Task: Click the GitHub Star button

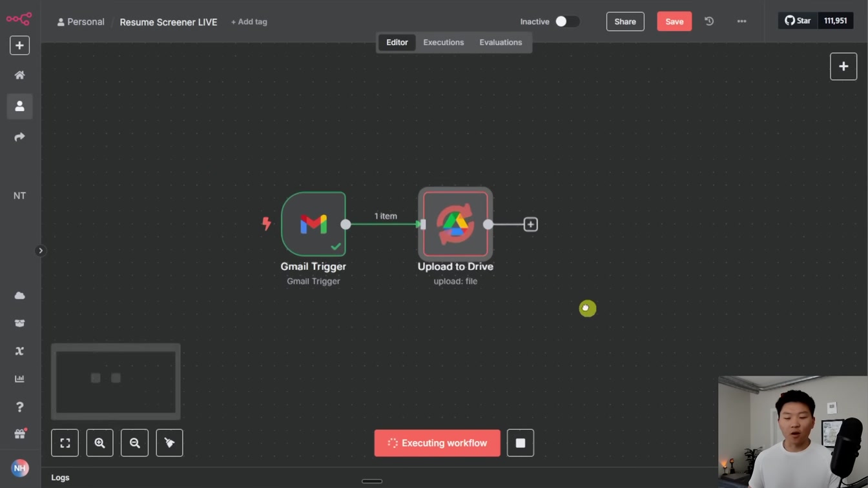Action: pos(798,21)
